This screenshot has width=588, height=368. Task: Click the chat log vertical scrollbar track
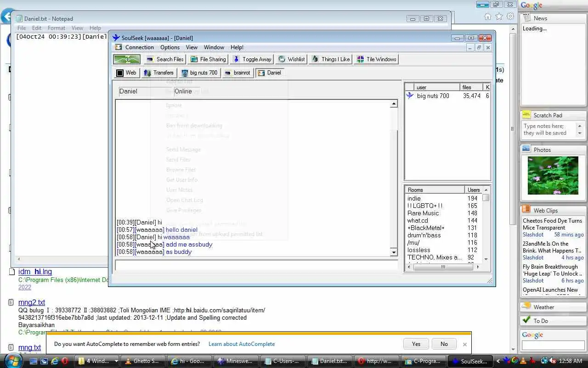click(x=394, y=178)
